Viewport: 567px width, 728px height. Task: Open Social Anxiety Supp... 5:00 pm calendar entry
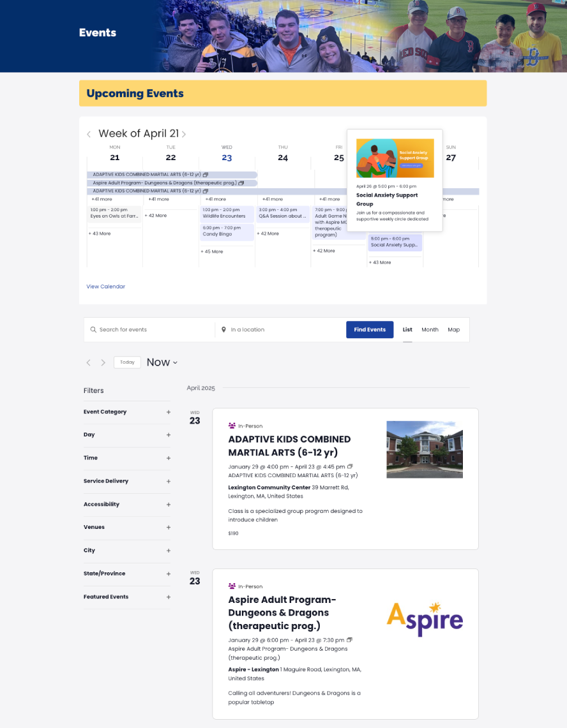395,242
